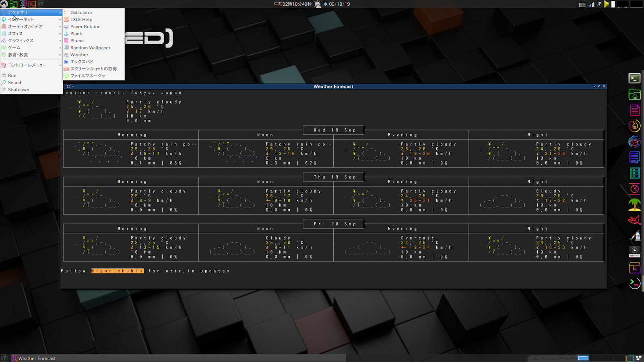Image resolution: width=644 pixels, height=362 pixels.
Task: Open the オーディオ/ビデオ submenu
Action: (31, 27)
